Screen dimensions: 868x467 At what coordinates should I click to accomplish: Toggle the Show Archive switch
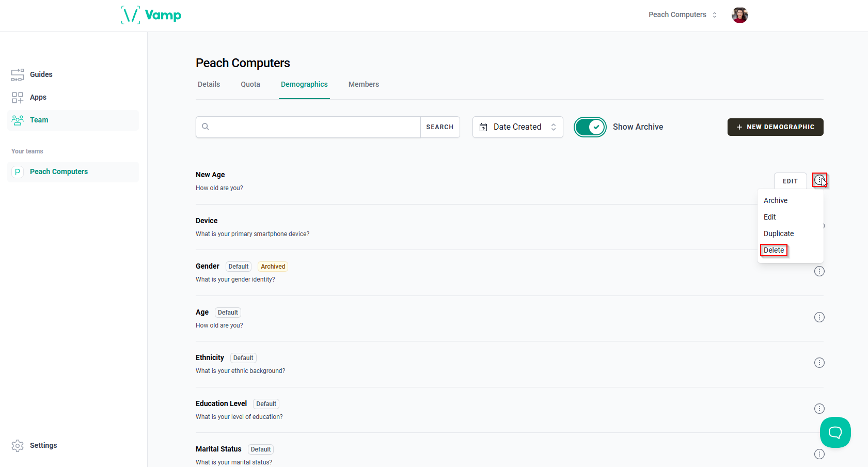tap(590, 127)
